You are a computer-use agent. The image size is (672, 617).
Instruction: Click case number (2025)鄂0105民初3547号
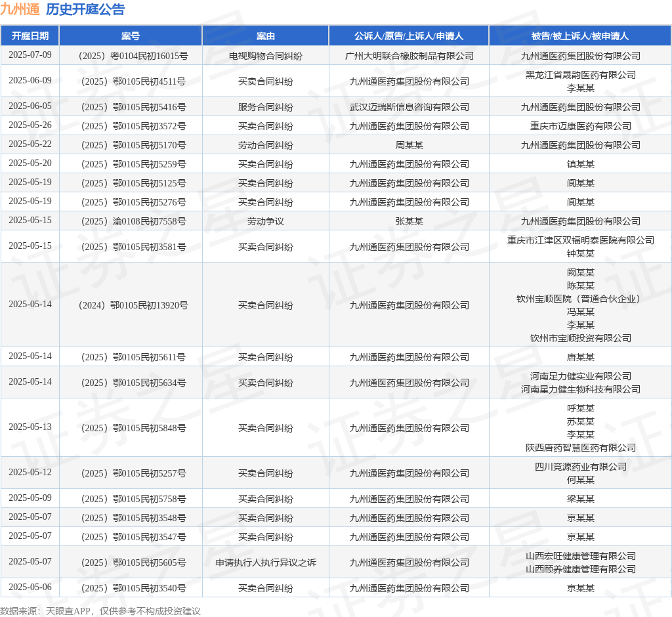[131, 537]
